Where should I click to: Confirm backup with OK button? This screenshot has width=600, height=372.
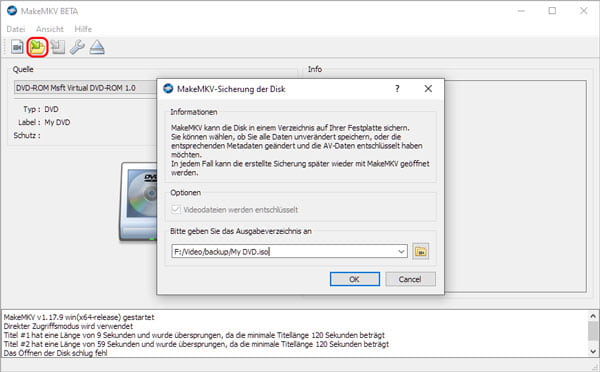(x=355, y=279)
